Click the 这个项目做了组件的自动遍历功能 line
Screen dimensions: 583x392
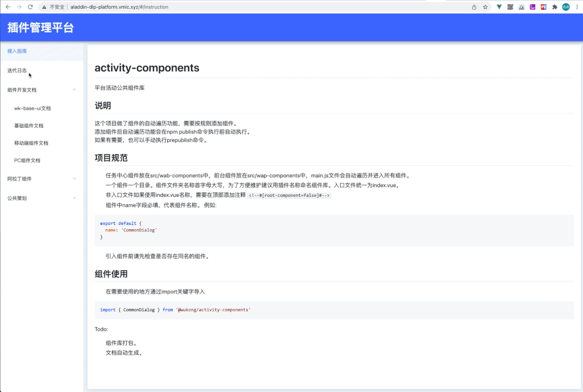pyautogui.click(x=166, y=123)
